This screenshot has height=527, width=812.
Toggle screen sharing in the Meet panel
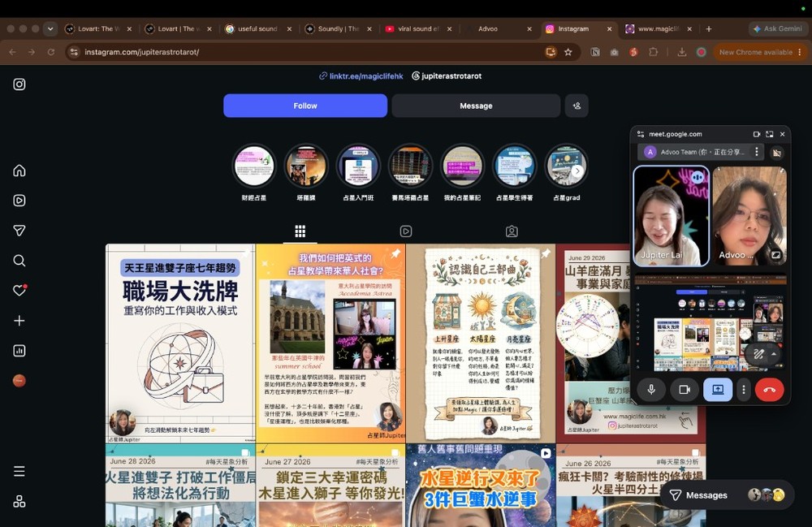pyautogui.click(x=718, y=389)
